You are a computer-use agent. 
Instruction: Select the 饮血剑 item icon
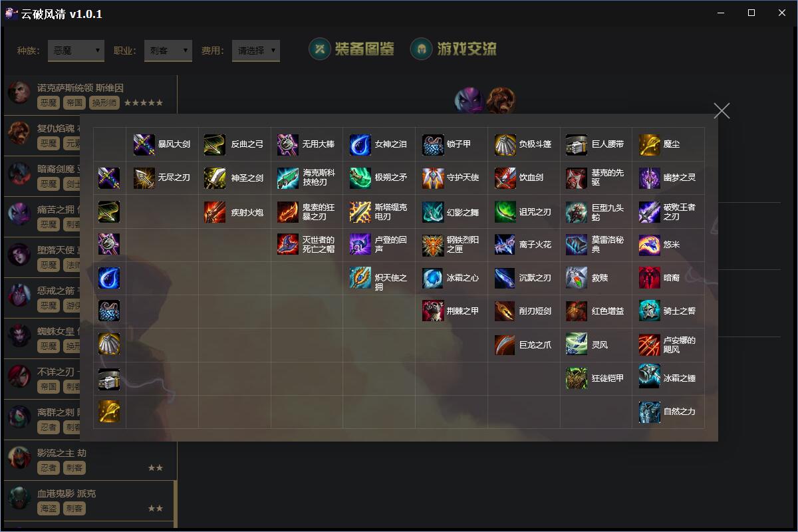(505, 178)
